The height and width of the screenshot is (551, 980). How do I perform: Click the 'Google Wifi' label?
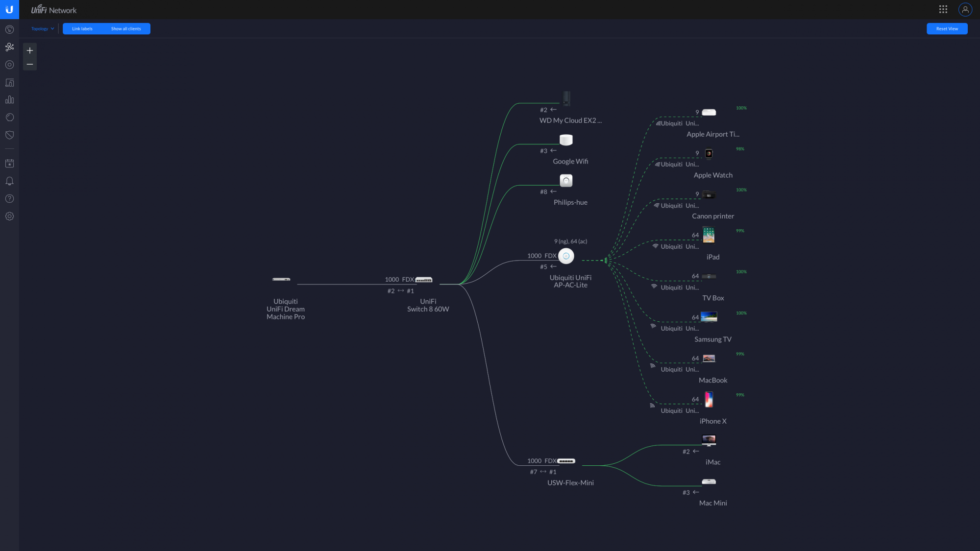[570, 162]
